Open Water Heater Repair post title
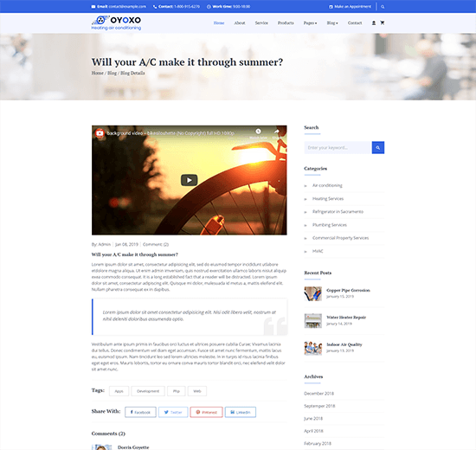 (346, 318)
